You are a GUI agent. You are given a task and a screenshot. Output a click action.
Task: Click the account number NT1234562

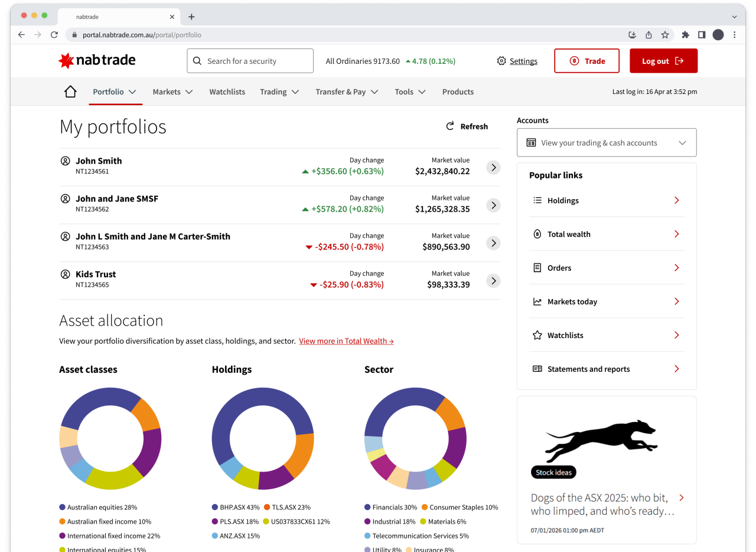pyautogui.click(x=92, y=209)
